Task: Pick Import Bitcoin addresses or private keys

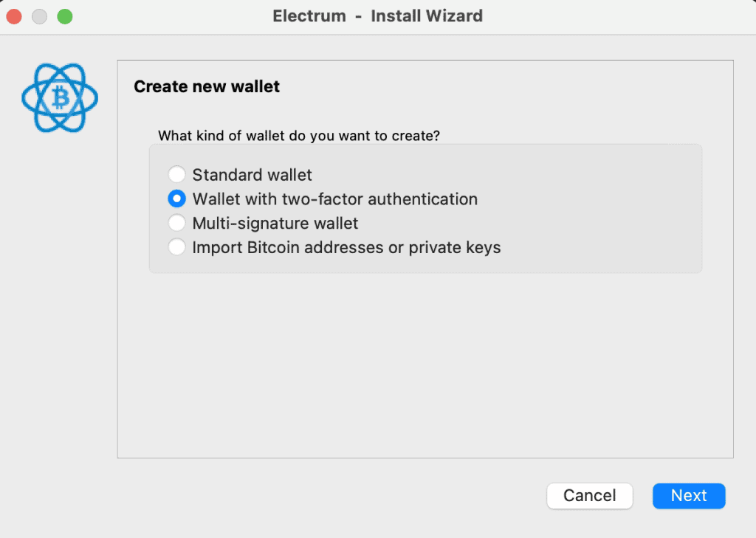Action: 176,247
